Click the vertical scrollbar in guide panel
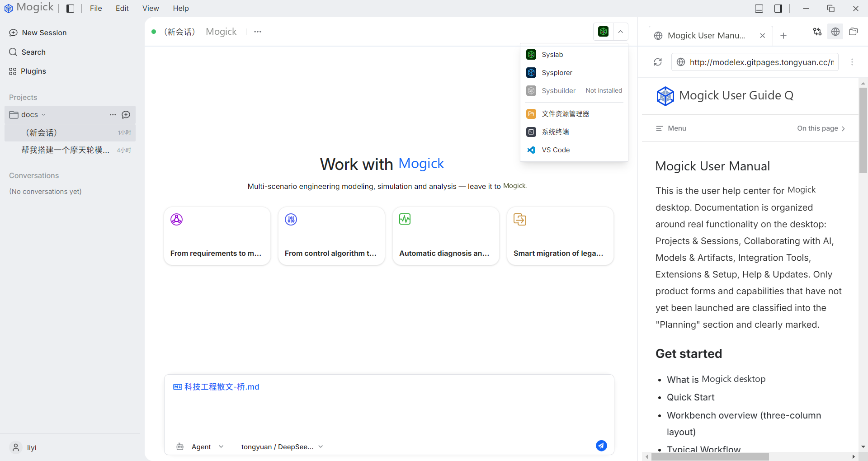Image resolution: width=868 pixels, height=461 pixels. [863, 130]
